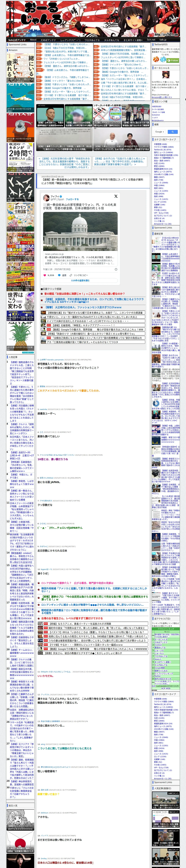Open popular image with 148コメント badge
186x868 pixels.
(x=165, y=800)
